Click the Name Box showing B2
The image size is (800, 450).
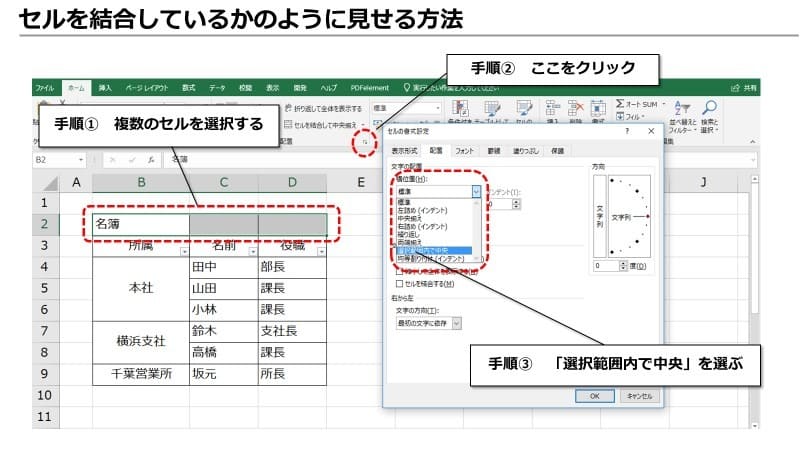55,160
